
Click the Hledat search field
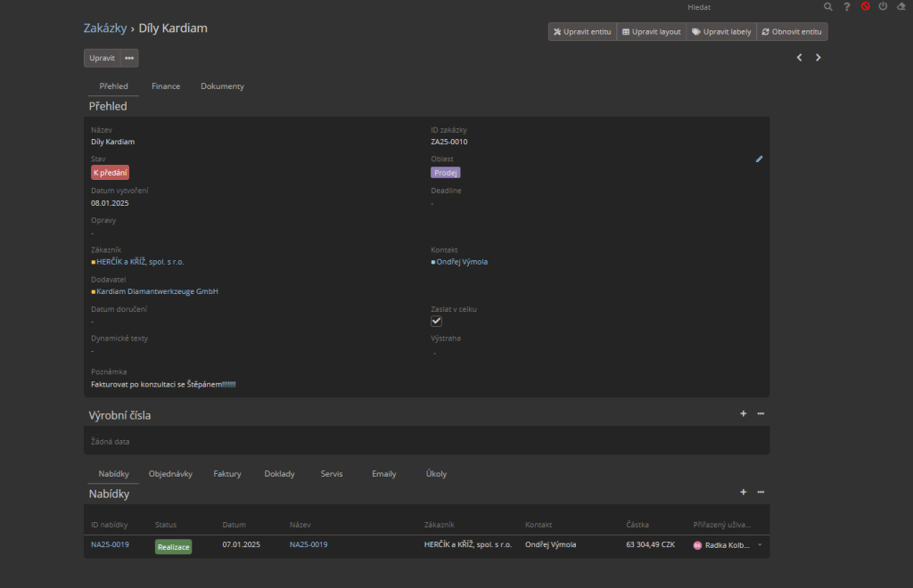coord(749,7)
